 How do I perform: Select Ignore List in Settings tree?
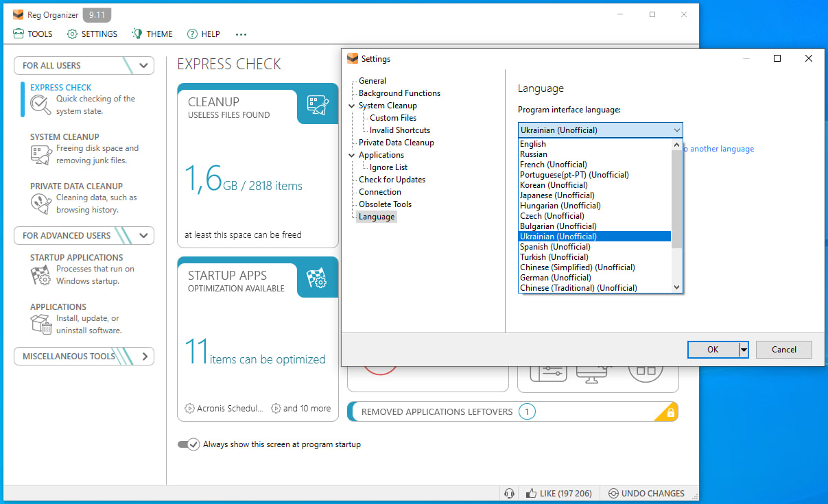click(388, 167)
